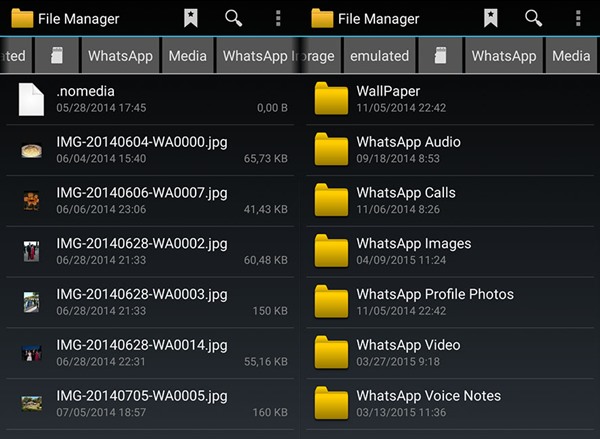Screen dimensions: 600x439
Task: Click date 09/18/2014 8:53
Action: pyautogui.click(x=398, y=159)
